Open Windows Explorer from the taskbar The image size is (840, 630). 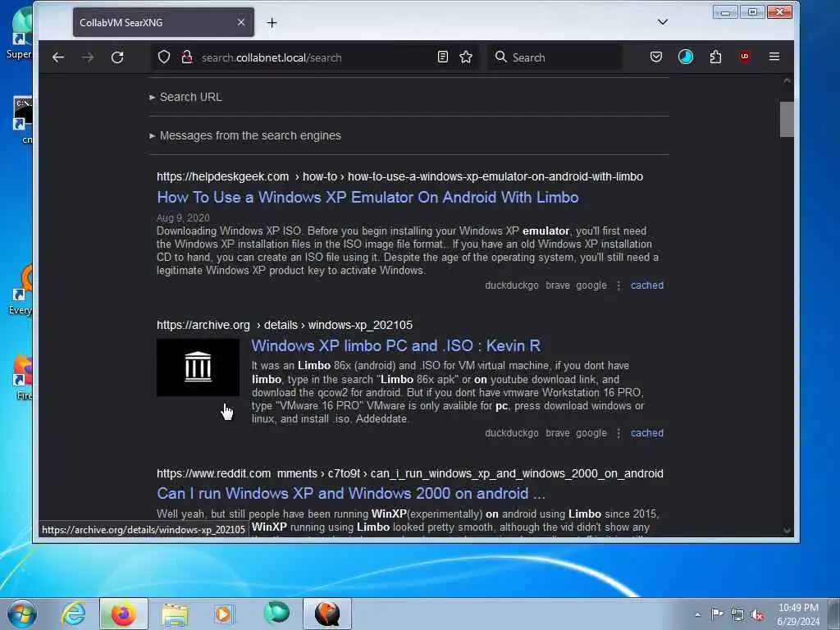click(x=175, y=614)
